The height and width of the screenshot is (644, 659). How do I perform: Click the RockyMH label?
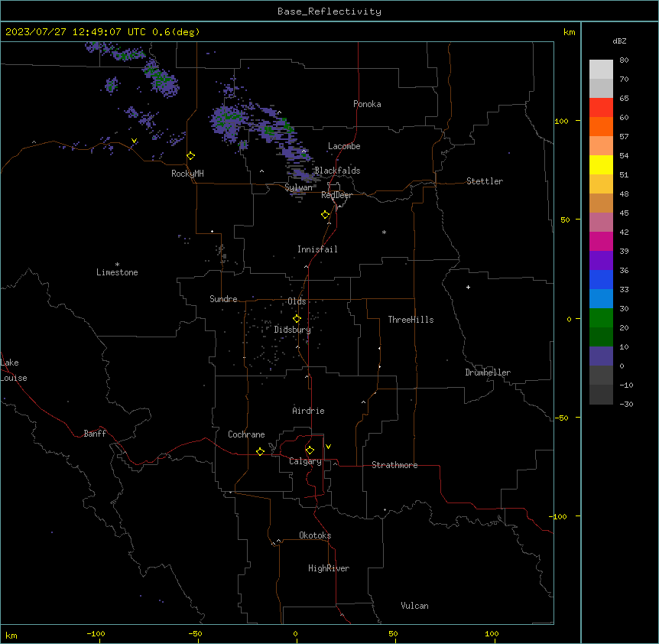[187, 174]
